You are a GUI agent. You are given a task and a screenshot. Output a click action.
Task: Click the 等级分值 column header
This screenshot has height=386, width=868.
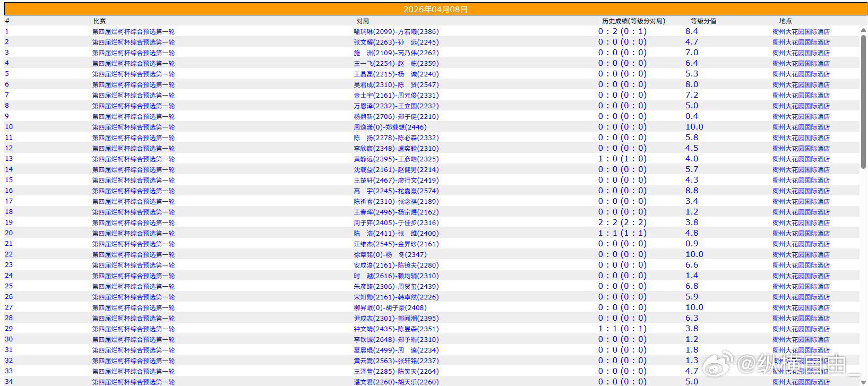click(703, 21)
